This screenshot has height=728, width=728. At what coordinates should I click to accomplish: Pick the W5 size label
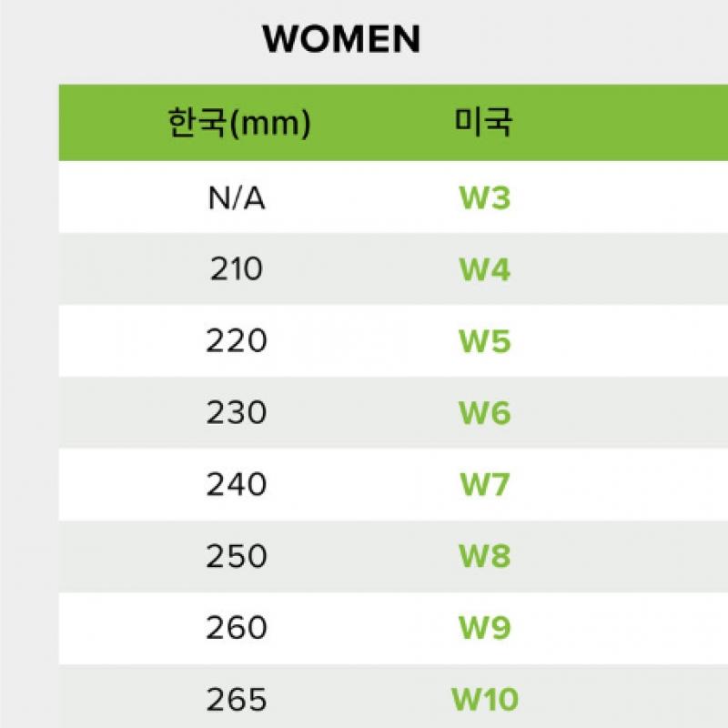click(484, 342)
